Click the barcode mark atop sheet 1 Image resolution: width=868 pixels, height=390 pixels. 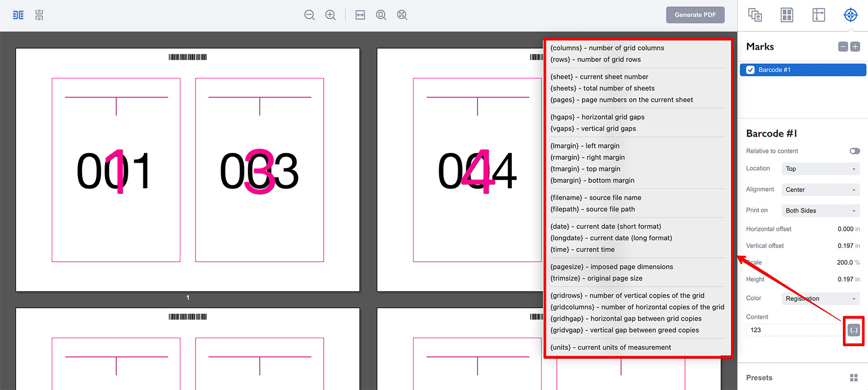188,57
